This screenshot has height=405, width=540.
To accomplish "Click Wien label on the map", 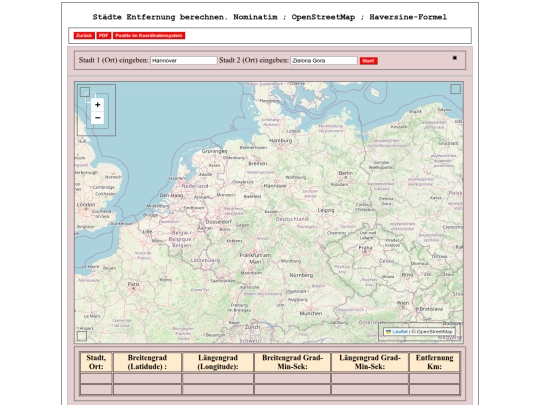I will pyautogui.click(x=403, y=303).
